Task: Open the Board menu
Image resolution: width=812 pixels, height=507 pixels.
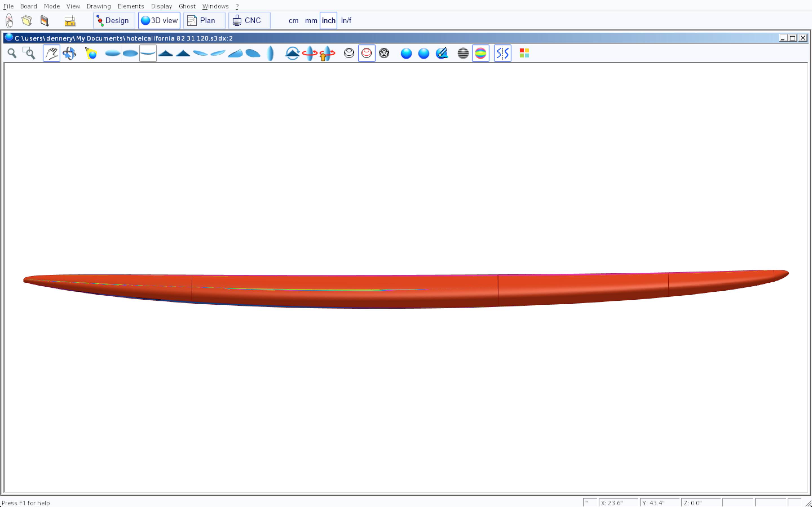Action: click(28, 6)
